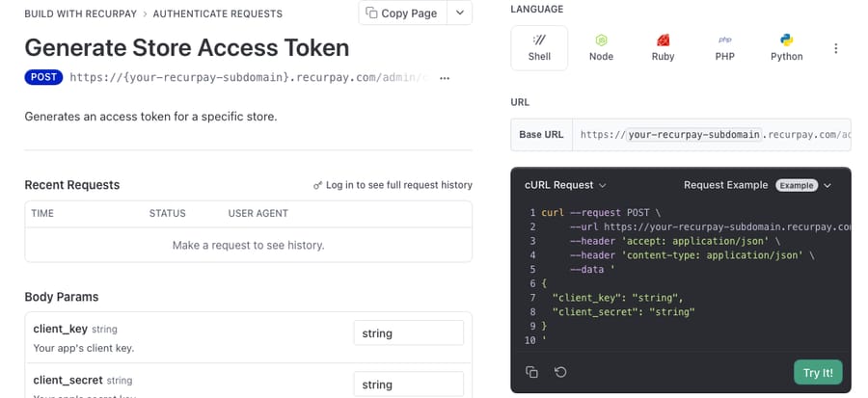
Task: Open more languages via three-dot icon
Action: [x=836, y=48]
